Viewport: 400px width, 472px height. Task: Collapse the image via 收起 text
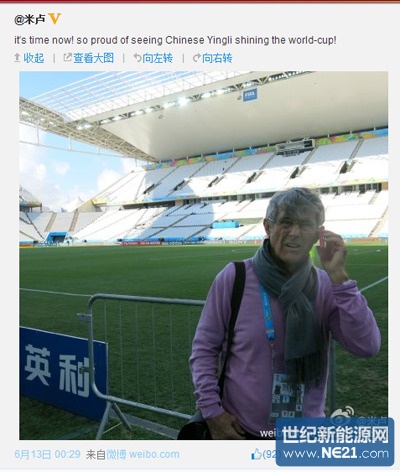pos(34,58)
